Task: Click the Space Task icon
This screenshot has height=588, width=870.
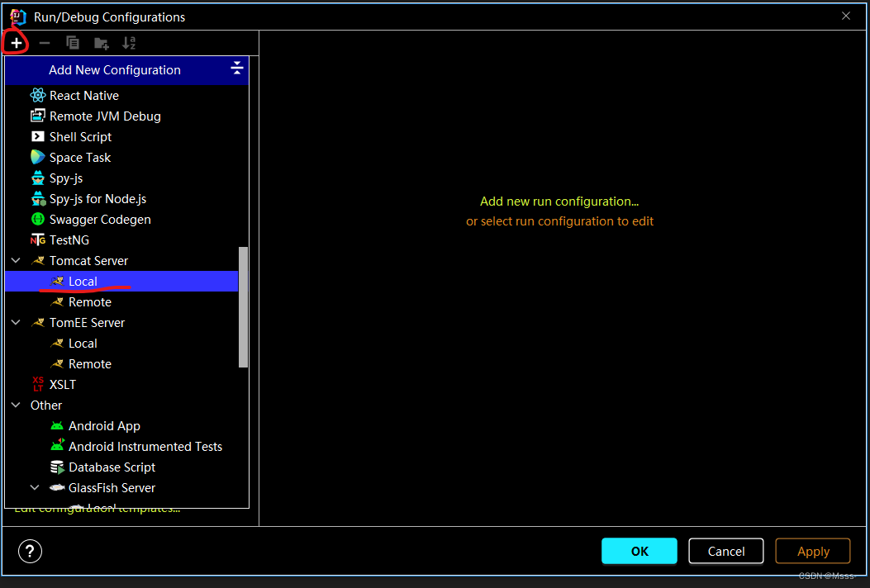Action: [38, 157]
